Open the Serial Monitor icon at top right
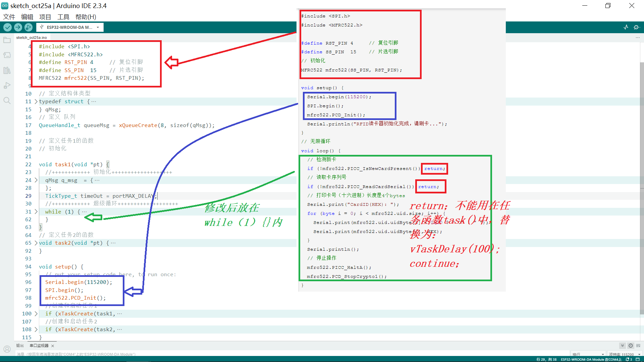The image size is (644, 362). [x=636, y=27]
